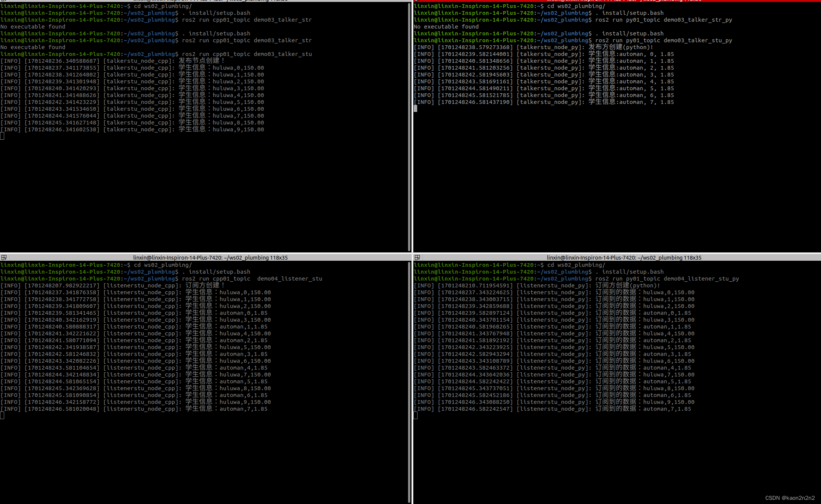
Task: Click the 'No executable found' line in the top-right pane
Action: point(446,27)
